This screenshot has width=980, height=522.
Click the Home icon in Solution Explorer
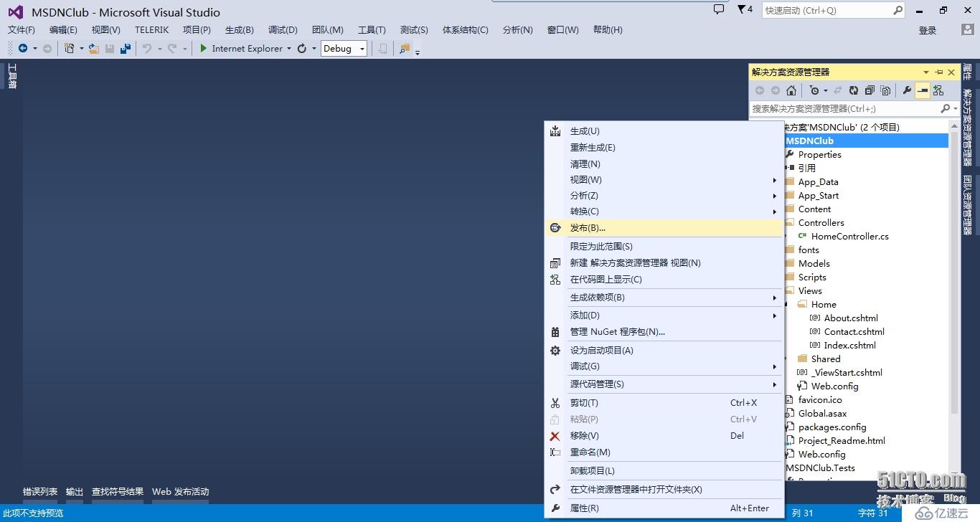[x=791, y=90]
